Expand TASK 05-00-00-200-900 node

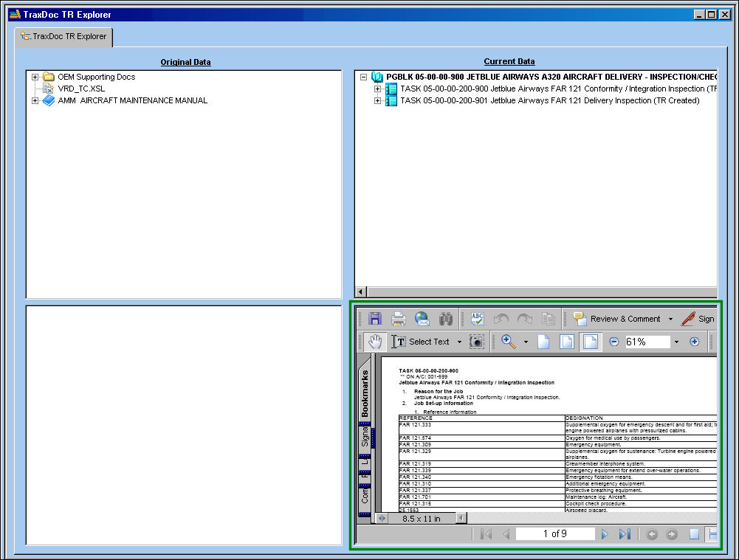pos(377,89)
